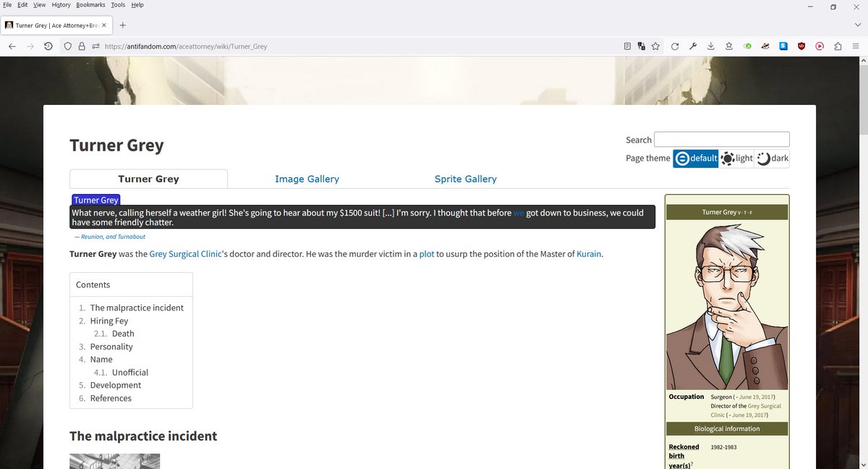Jump to 'Name' in Contents
This screenshot has height=469, width=868.
tap(101, 360)
